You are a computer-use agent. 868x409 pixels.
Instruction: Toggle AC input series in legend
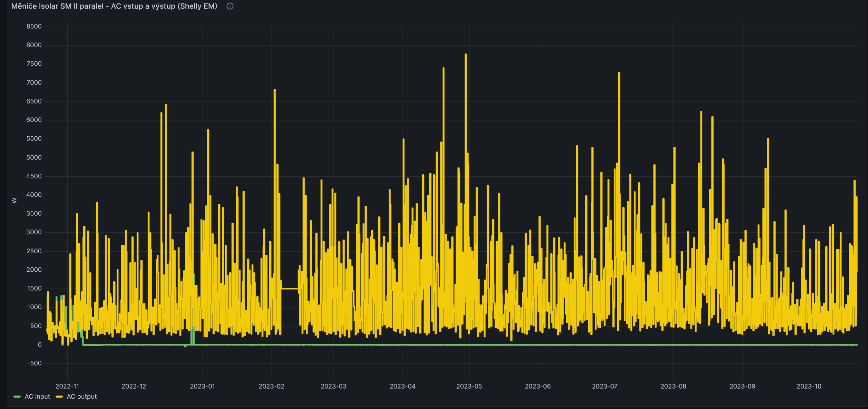click(x=37, y=397)
